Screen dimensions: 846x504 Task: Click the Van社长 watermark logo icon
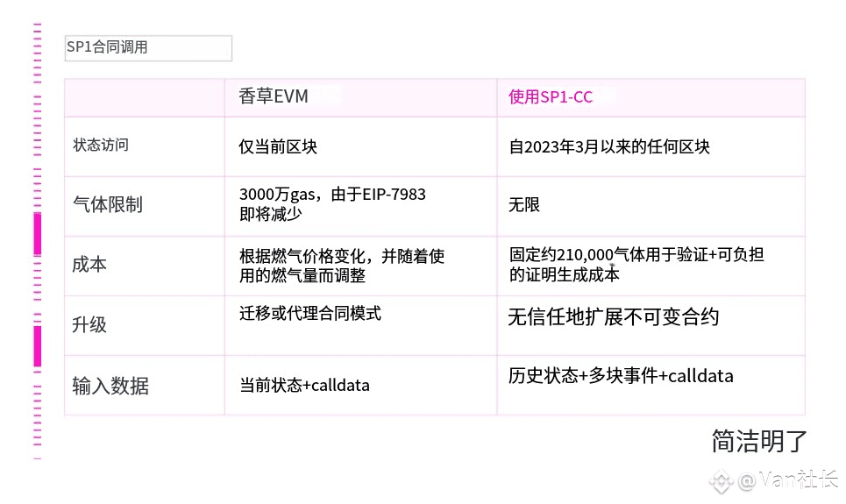(x=722, y=481)
